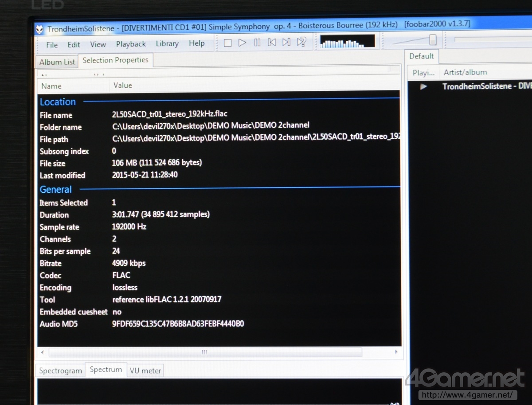
Task: Switch to the VU meter tab
Action: [145, 370]
